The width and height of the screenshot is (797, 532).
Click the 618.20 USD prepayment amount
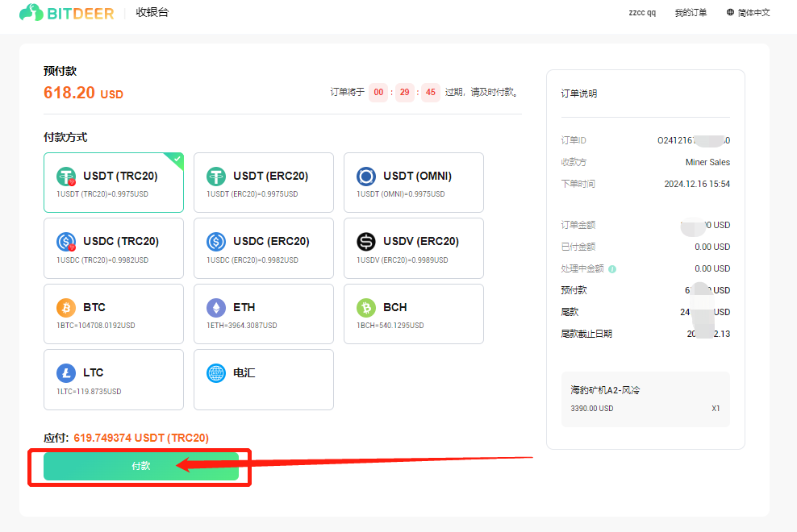point(83,93)
